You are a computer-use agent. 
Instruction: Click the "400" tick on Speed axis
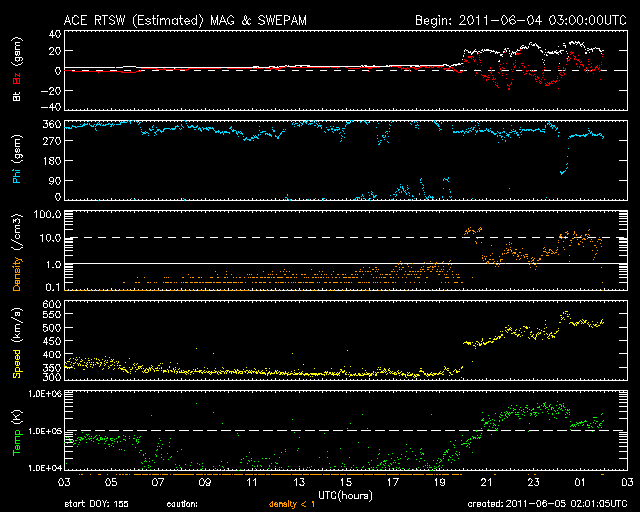pos(52,354)
